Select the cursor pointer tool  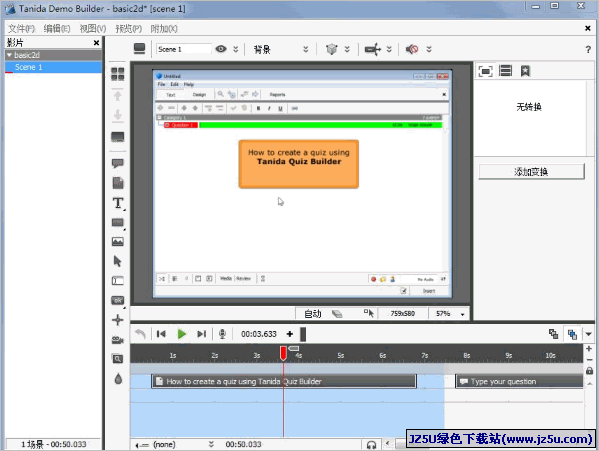118,261
